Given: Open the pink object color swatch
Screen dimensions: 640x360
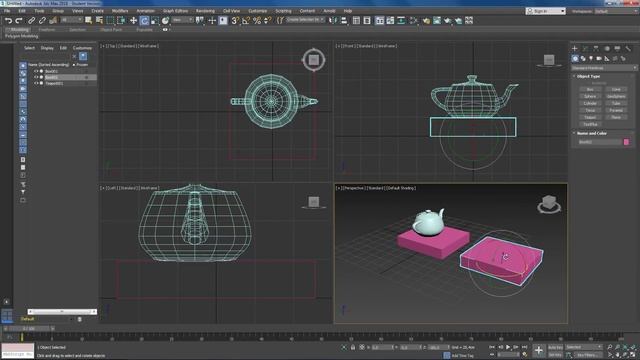Looking at the screenshot, I should [626, 142].
